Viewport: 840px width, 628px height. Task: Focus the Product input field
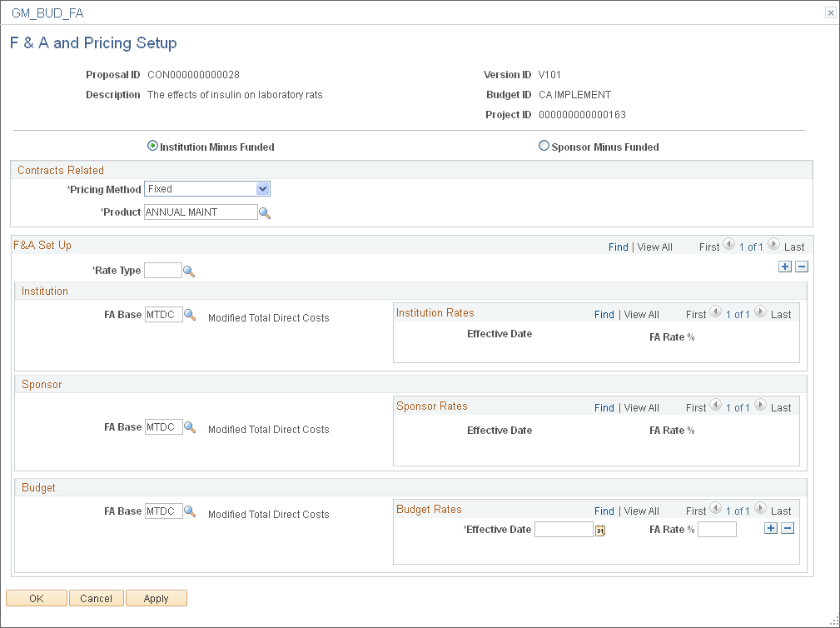[201, 212]
